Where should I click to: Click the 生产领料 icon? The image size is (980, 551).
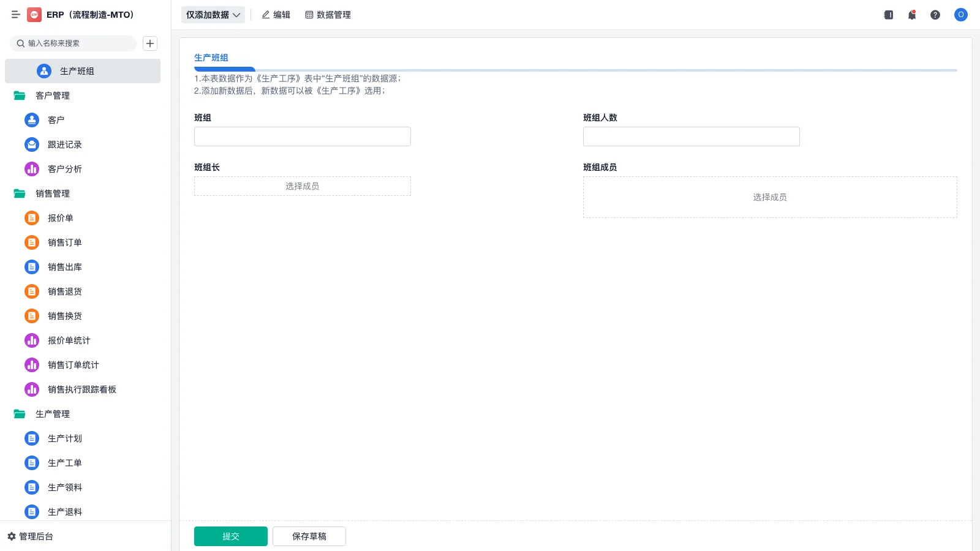point(32,487)
